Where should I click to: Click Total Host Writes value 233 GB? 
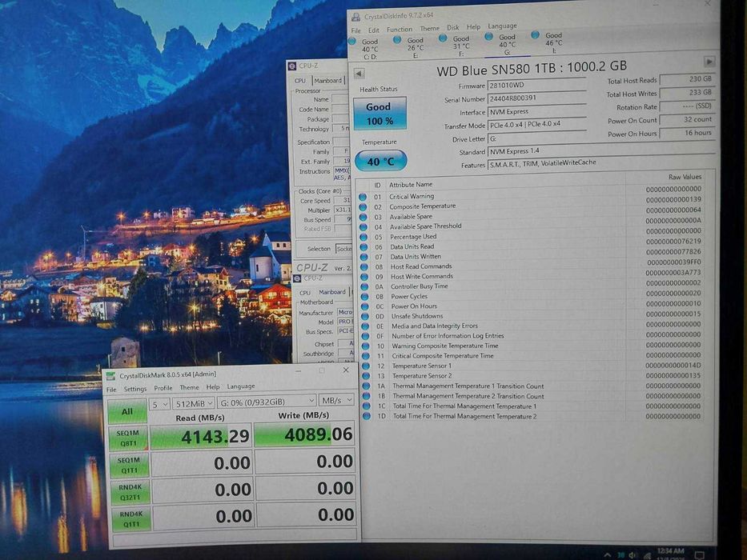686,92
